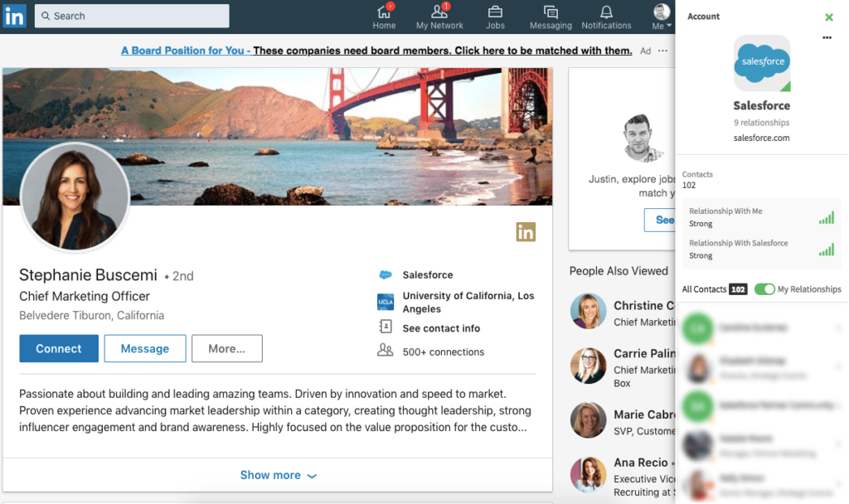Expand the summary with Show more
The width and height of the screenshot is (849, 504).
pos(278,475)
